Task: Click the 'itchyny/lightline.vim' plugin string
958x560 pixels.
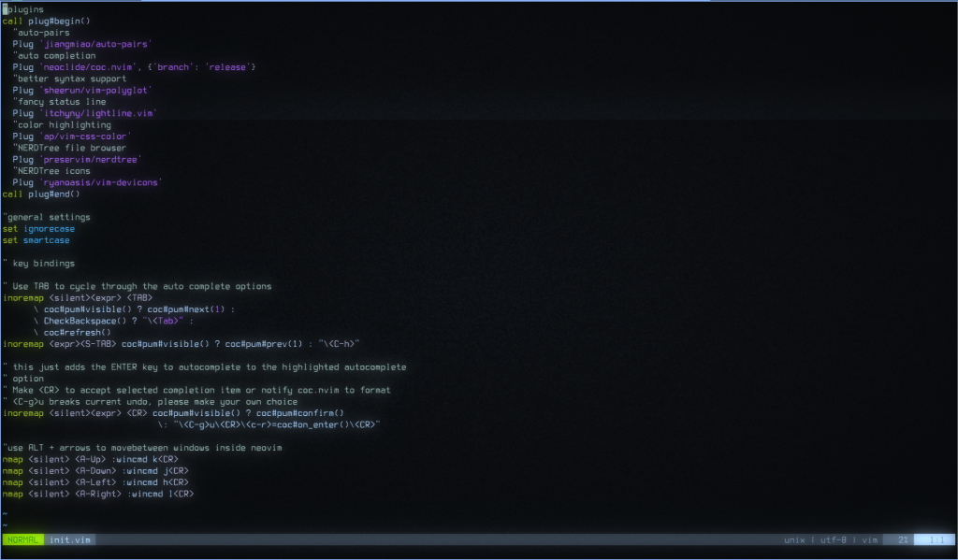Action: [97, 113]
